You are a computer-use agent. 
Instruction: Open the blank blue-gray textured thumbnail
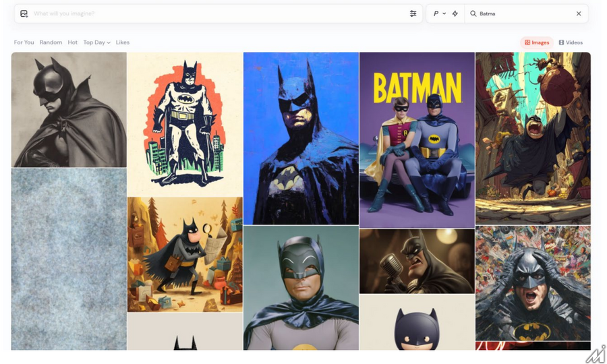pos(69,259)
